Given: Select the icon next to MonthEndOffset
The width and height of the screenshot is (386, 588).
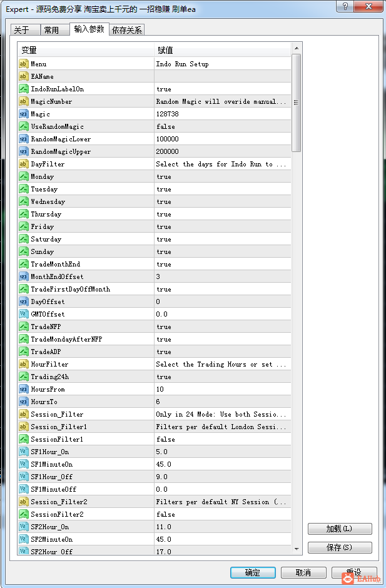Looking at the screenshot, I should (x=23, y=276).
